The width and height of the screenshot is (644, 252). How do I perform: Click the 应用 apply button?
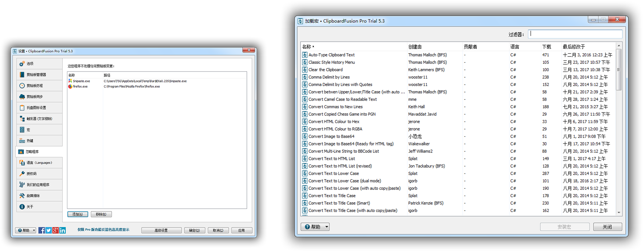pyautogui.click(x=241, y=230)
